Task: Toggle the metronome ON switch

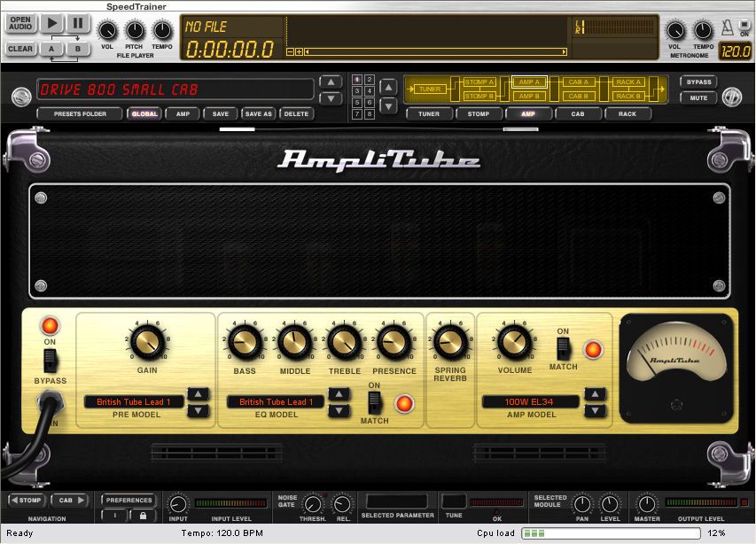Action: [744, 24]
